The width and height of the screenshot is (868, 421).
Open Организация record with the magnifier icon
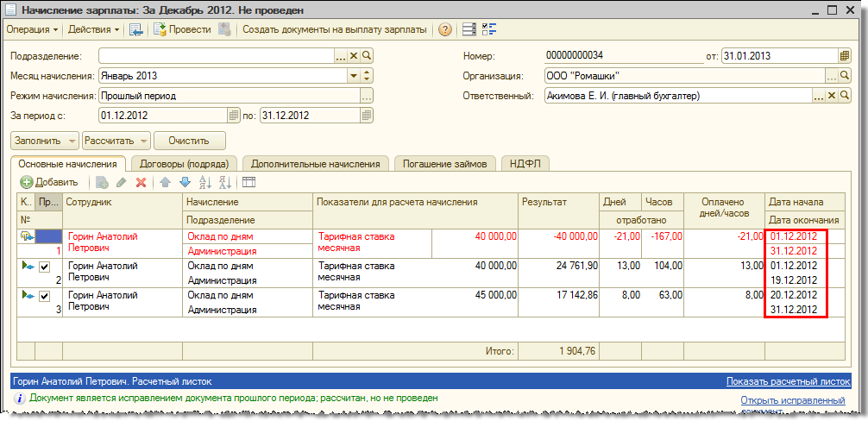point(844,76)
